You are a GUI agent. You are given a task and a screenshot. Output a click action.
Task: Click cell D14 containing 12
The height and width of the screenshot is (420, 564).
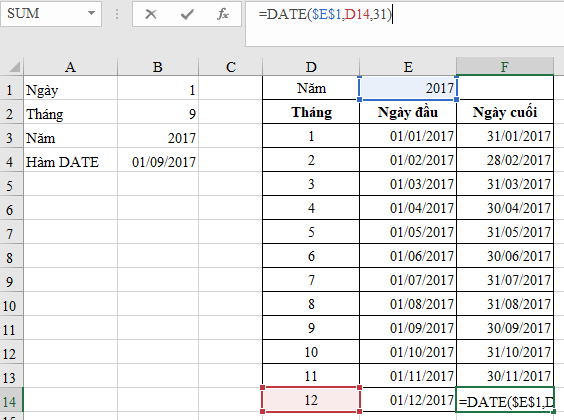point(311,400)
